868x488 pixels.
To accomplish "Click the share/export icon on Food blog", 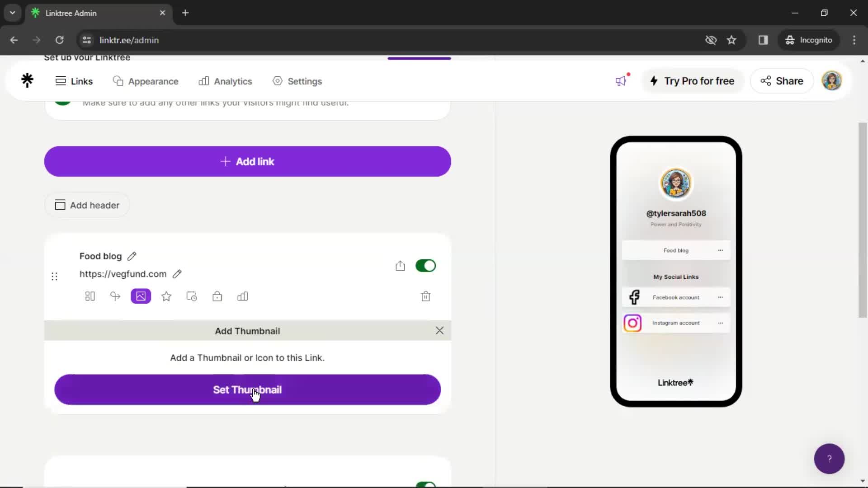I will 400,266.
